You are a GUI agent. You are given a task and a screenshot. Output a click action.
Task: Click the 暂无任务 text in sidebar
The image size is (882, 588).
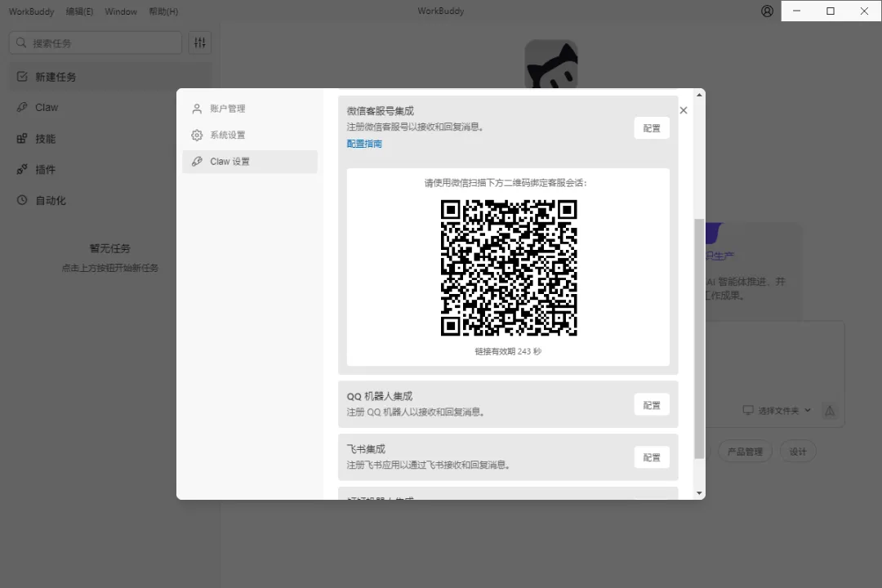pyautogui.click(x=109, y=248)
